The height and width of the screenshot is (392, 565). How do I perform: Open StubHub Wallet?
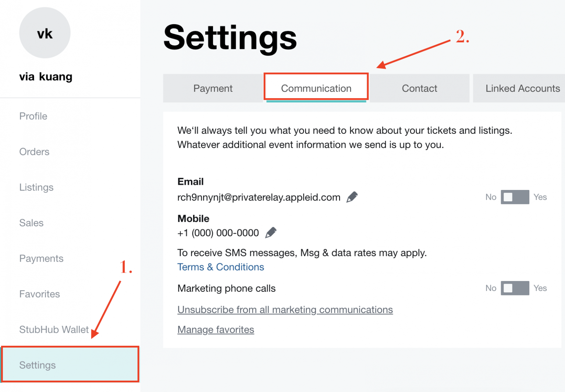tap(54, 330)
